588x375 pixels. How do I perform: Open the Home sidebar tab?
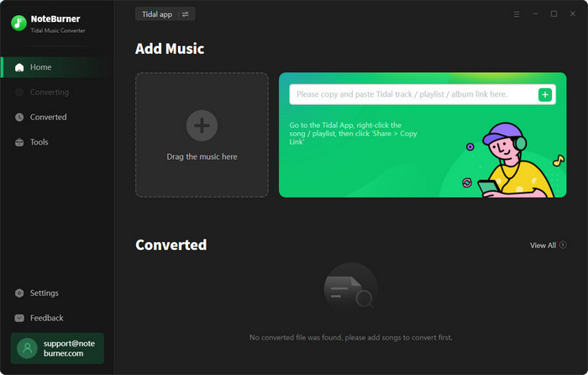tap(57, 67)
